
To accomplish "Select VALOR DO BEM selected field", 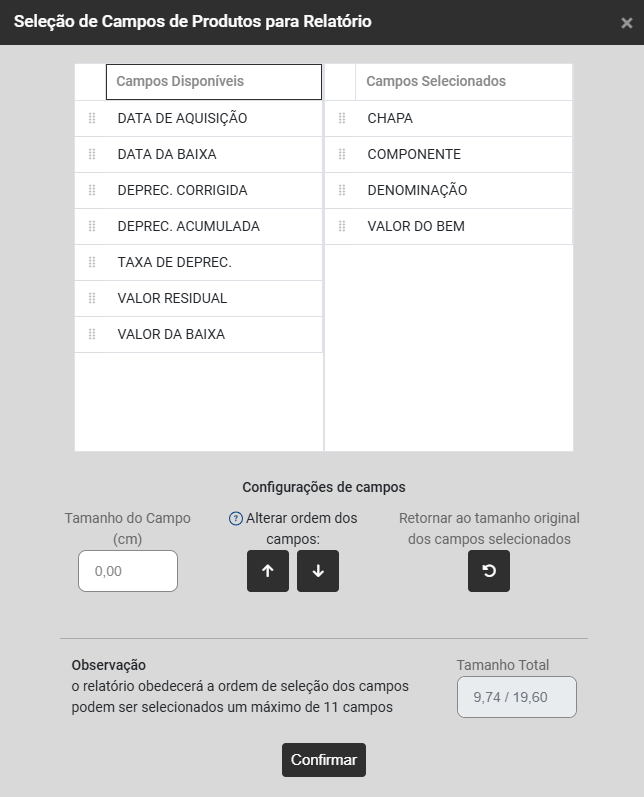I will coord(416,226).
